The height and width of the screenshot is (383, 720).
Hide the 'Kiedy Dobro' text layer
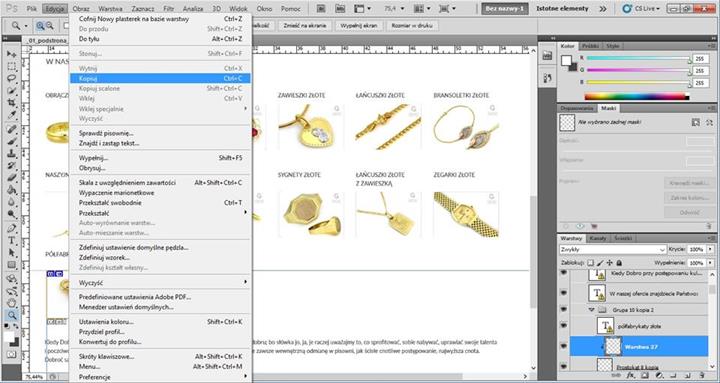(x=564, y=273)
